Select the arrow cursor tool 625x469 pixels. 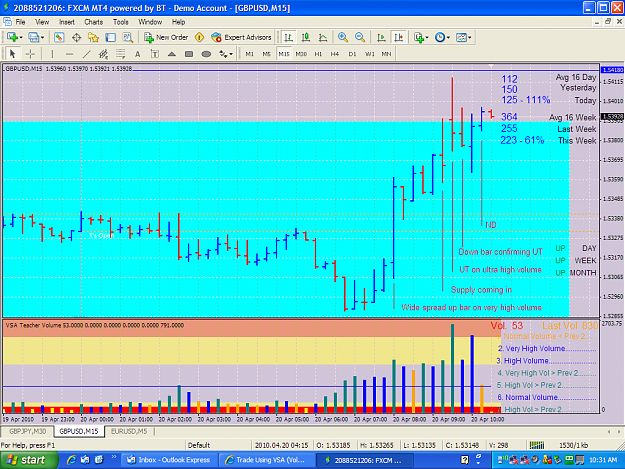12,54
